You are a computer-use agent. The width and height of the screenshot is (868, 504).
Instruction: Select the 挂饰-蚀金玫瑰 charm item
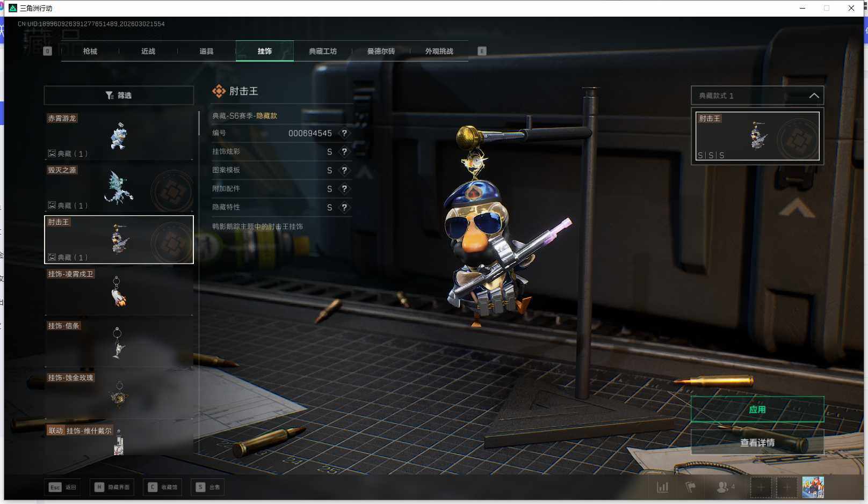tap(119, 396)
